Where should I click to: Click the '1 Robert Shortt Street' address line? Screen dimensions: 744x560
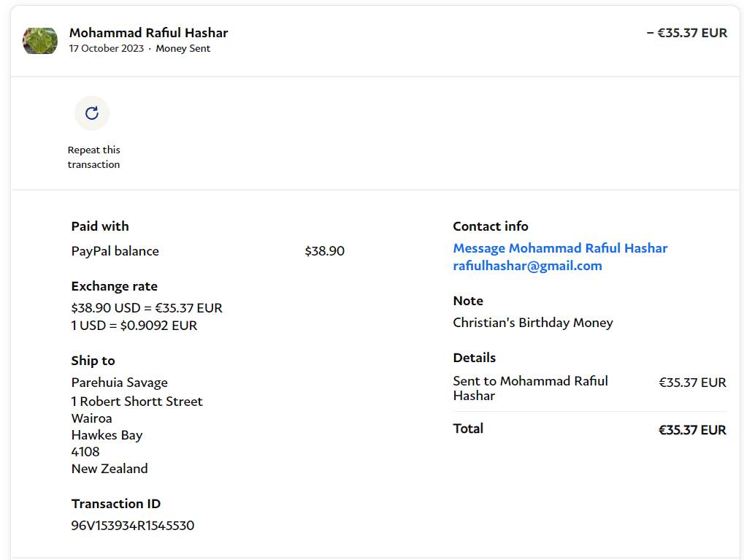click(x=137, y=402)
